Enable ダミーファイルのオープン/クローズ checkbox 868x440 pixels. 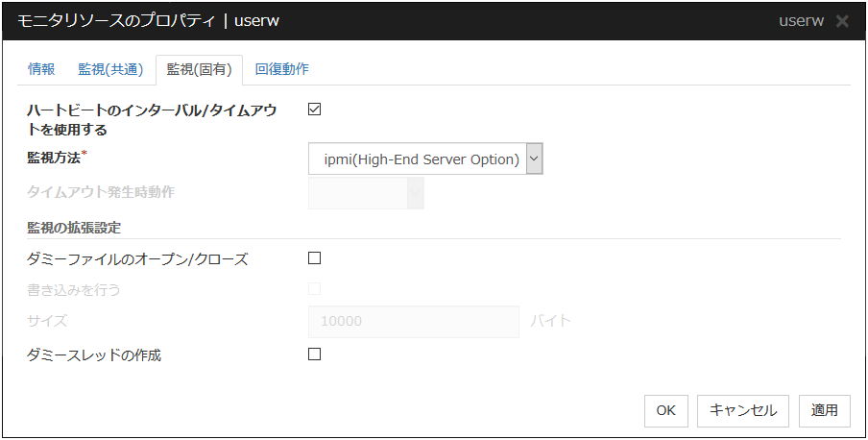click(x=314, y=257)
